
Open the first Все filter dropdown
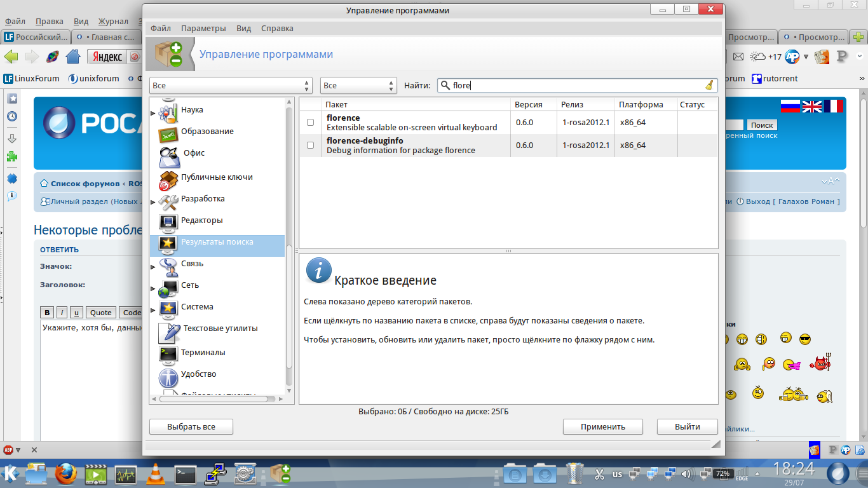pos(231,86)
